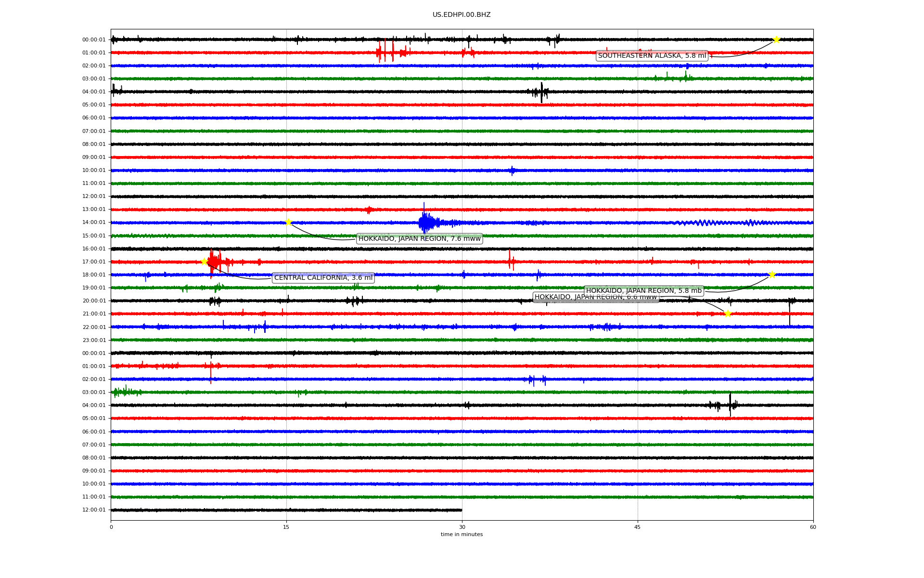This screenshot has height=578, width=924.
Task: Click the HOKKAIDO, JAPAN REGION, 7.6 mww label
Action: 419,238
